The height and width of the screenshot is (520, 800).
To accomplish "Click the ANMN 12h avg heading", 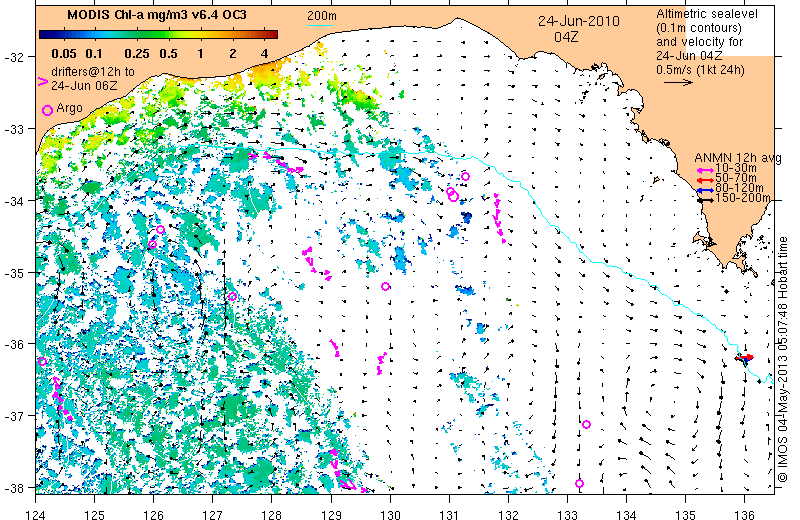I will tap(738, 158).
